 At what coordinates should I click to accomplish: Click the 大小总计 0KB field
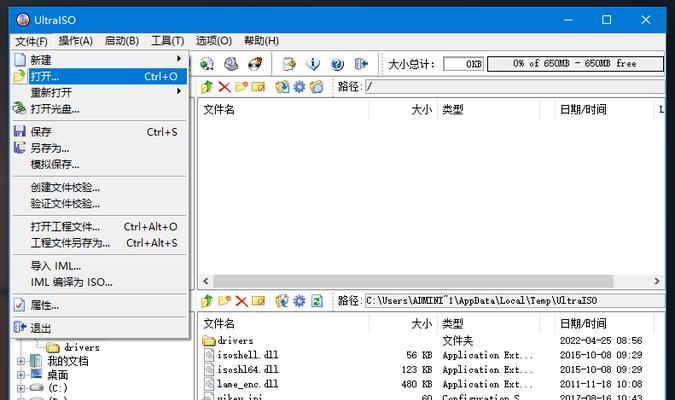(x=463, y=64)
